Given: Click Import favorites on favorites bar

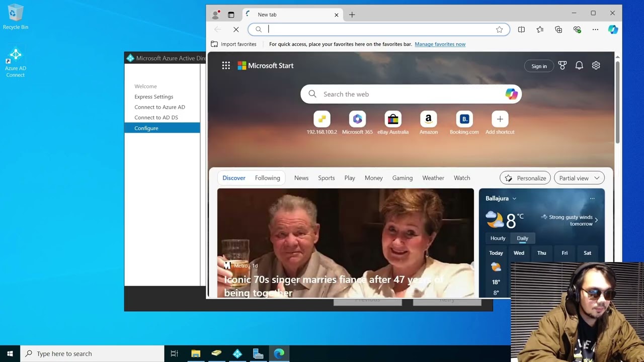Looking at the screenshot, I should 234,44.
